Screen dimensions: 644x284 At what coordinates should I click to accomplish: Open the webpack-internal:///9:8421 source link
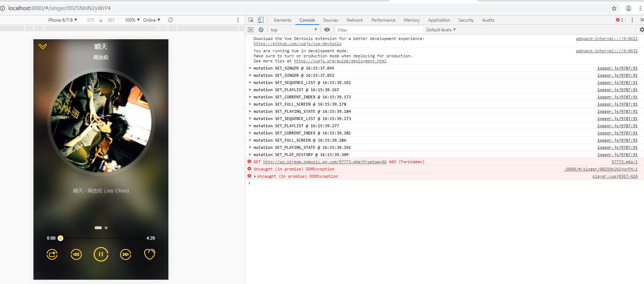(607, 39)
